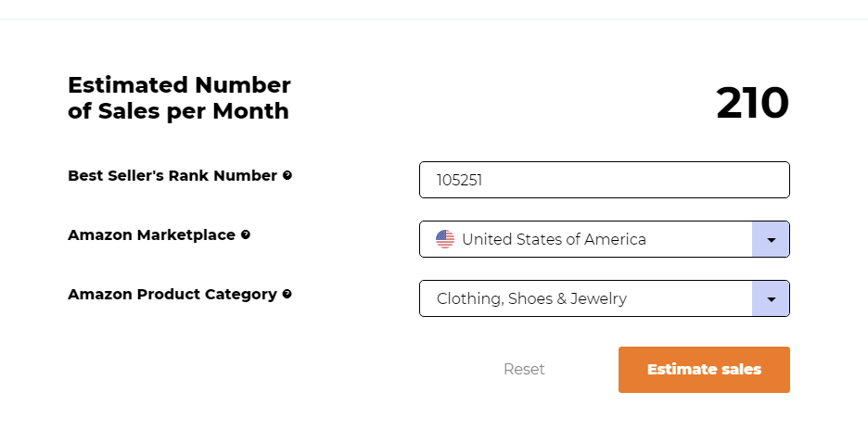The width and height of the screenshot is (868, 443).
Task: Click blank space inside the rank input after 105251
Action: tap(649, 180)
